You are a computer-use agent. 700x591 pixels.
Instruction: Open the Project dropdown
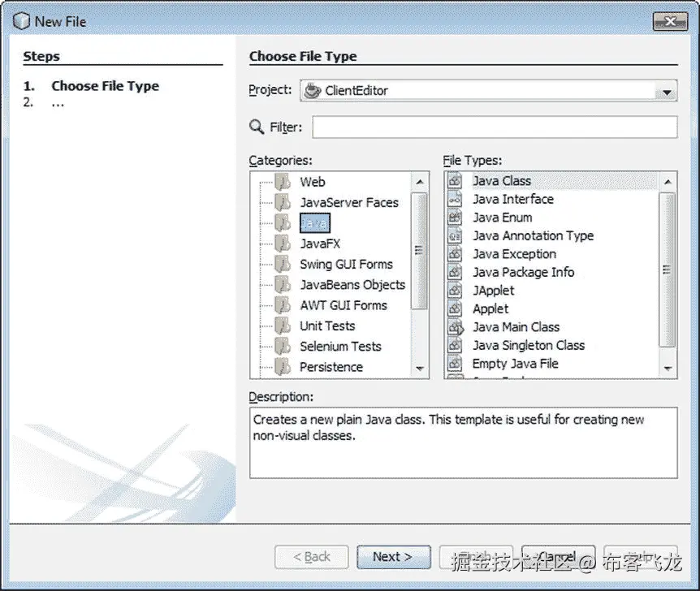pos(667,91)
